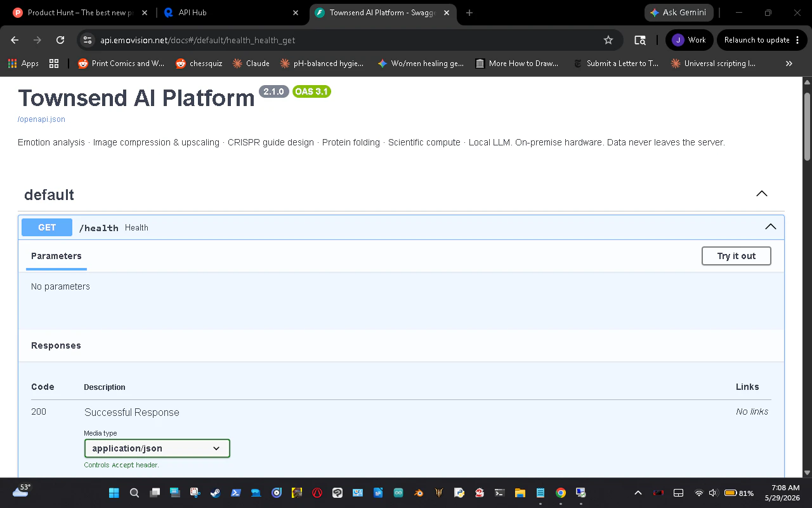Open Task View on the taskbar
This screenshot has height=508, width=812.
155,493
